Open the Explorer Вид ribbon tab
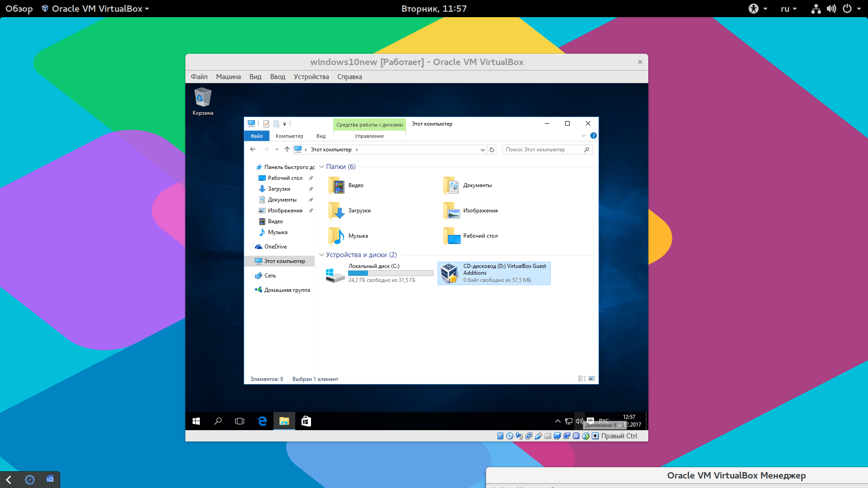This screenshot has height=488, width=868. coord(321,136)
